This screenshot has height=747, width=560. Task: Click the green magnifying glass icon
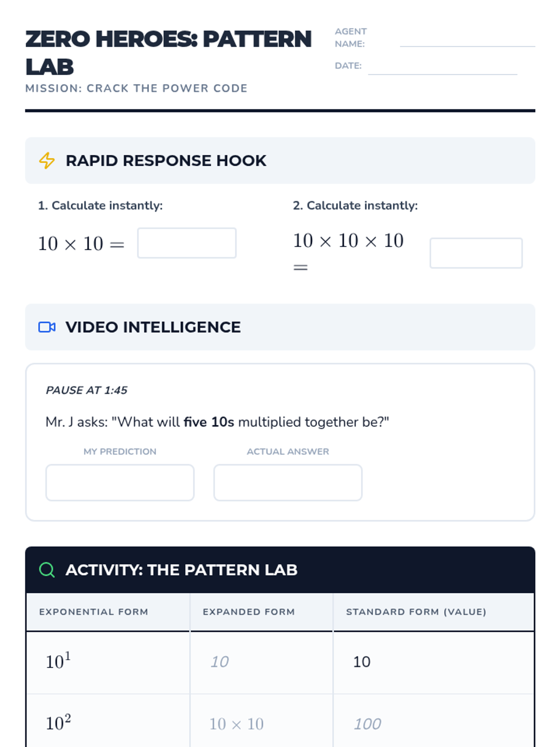coord(47,570)
